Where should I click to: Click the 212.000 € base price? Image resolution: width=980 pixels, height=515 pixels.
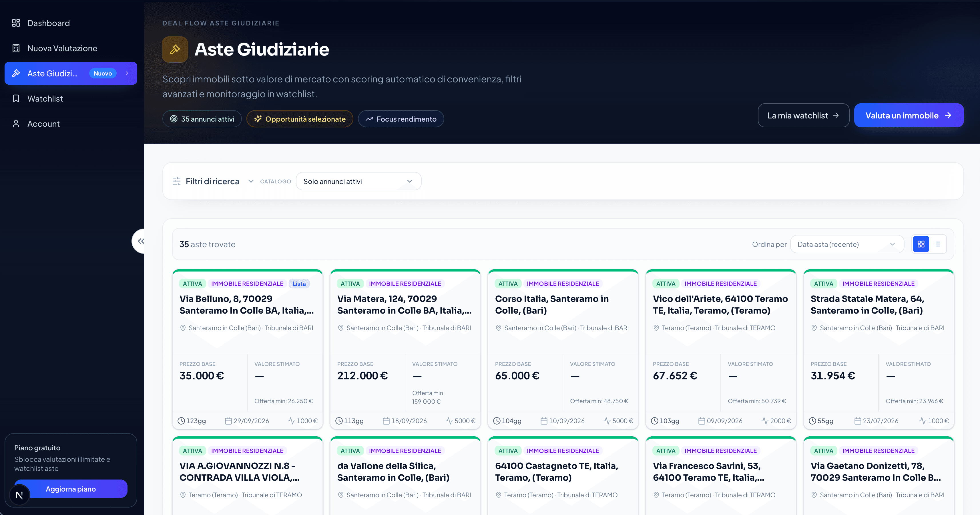pyautogui.click(x=362, y=376)
